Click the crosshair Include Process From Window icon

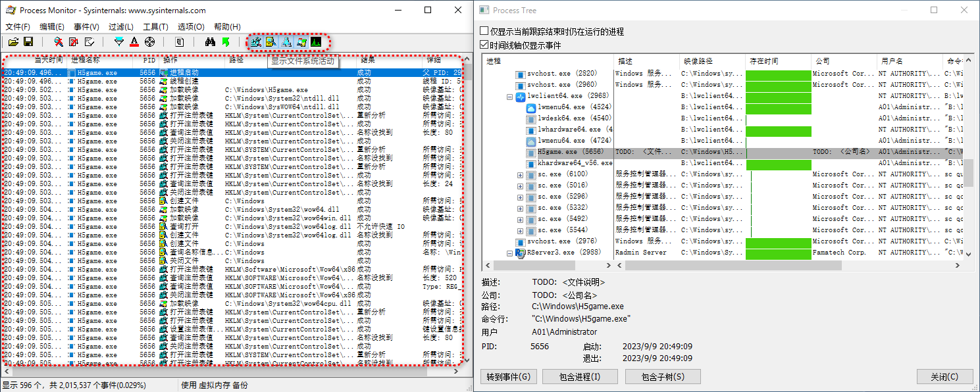[149, 42]
